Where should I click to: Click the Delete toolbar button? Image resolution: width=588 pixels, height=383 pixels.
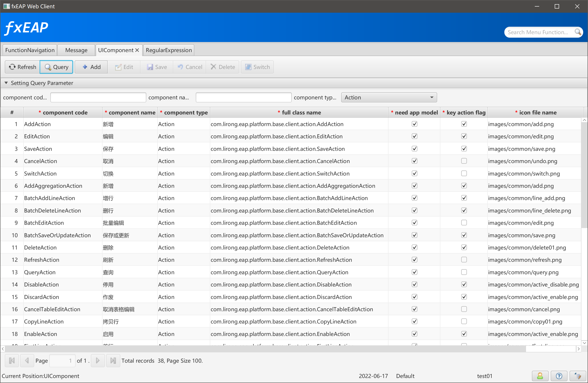(x=222, y=67)
